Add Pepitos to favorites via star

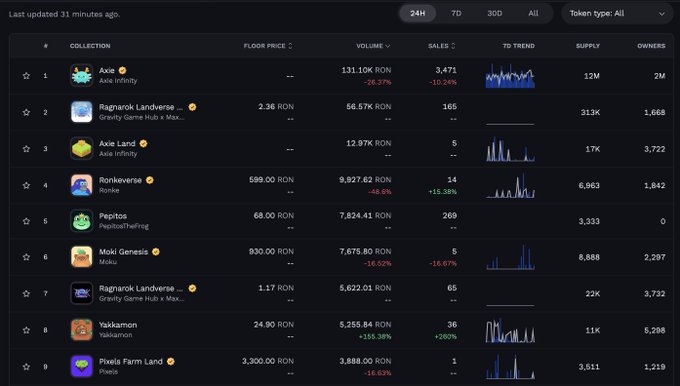(x=26, y=221)
